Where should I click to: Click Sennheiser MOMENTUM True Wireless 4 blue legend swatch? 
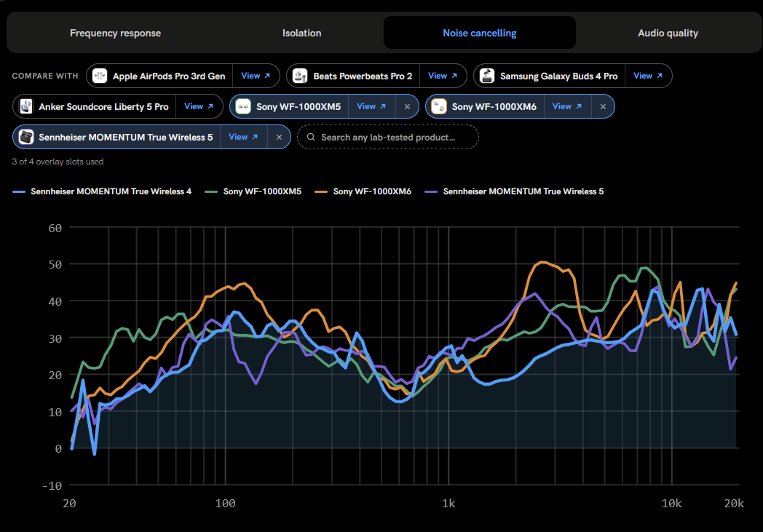tap(19, 191)
